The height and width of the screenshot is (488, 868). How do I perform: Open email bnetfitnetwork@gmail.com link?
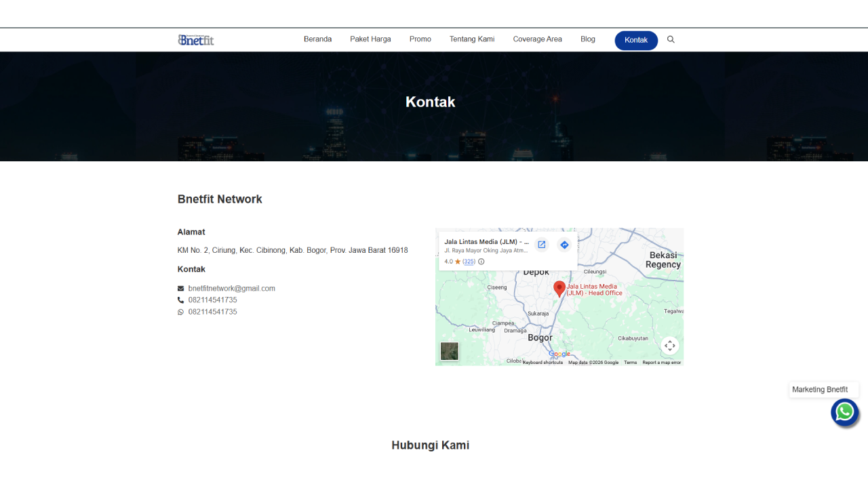232,289
